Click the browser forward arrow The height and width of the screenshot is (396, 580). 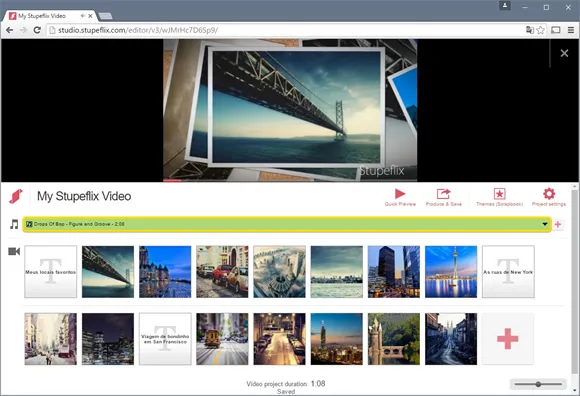click(23, 30)
